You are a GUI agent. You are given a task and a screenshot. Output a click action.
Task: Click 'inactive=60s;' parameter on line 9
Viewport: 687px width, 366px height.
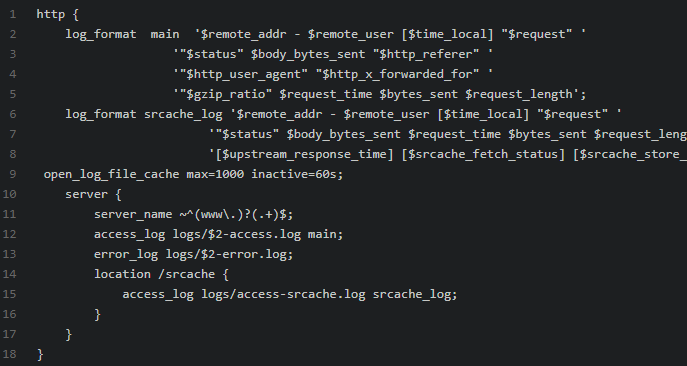[297, 174]
